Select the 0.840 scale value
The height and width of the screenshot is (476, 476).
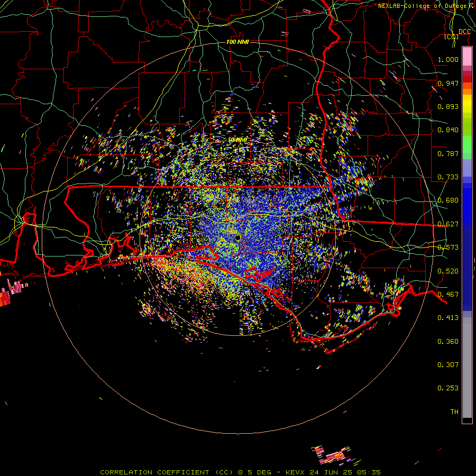click(448, 130)
